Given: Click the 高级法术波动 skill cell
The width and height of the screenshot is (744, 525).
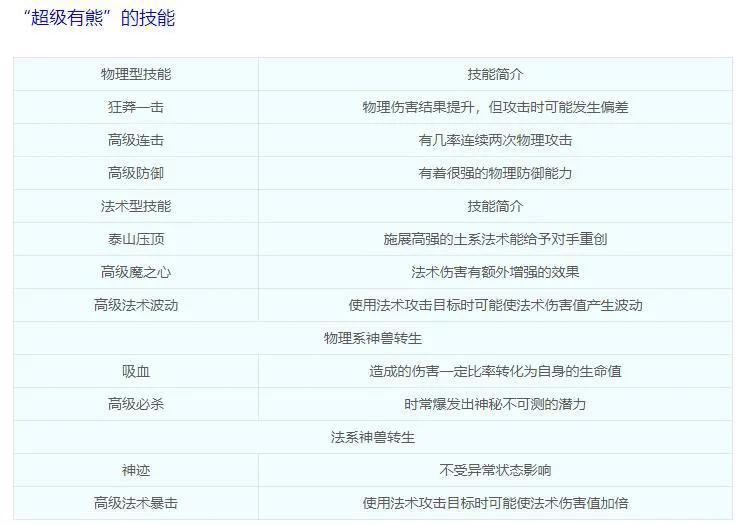Looking at the screenshot, I should click(x=136, y=305).
